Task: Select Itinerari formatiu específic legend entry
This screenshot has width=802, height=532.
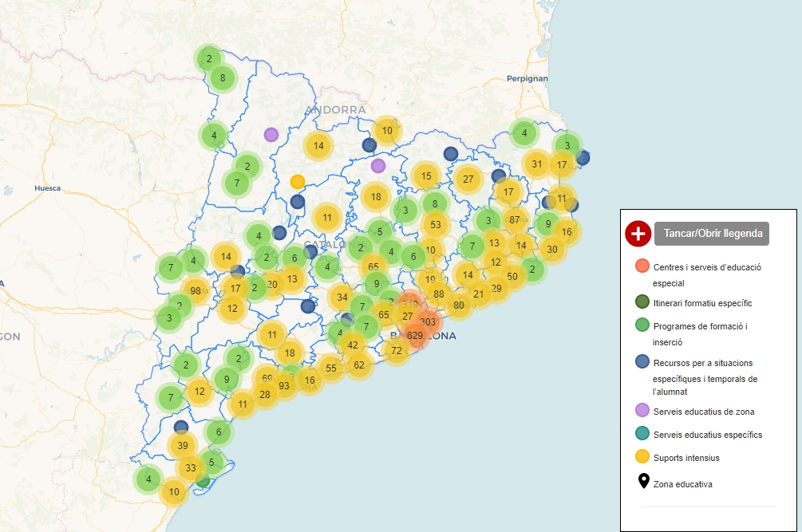Action: pos(702,303)
